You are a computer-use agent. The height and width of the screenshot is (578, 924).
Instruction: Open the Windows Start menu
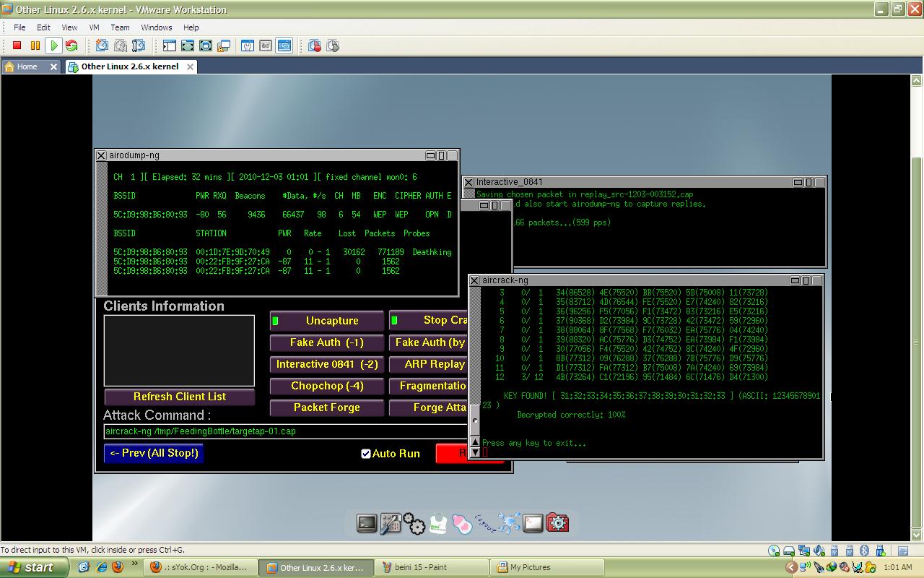[x=34, y=567]
